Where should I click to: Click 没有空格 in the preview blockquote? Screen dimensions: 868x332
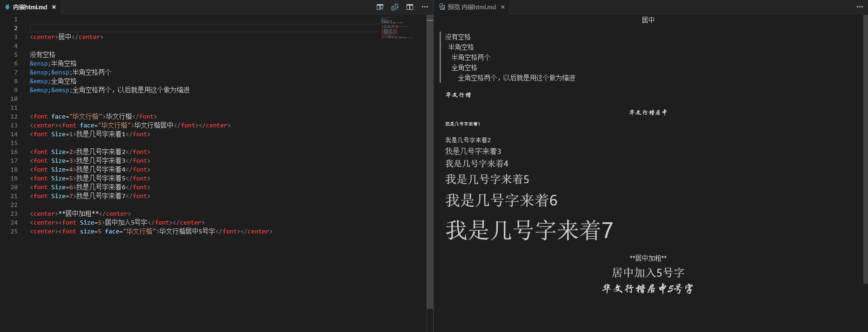point(458,37)
